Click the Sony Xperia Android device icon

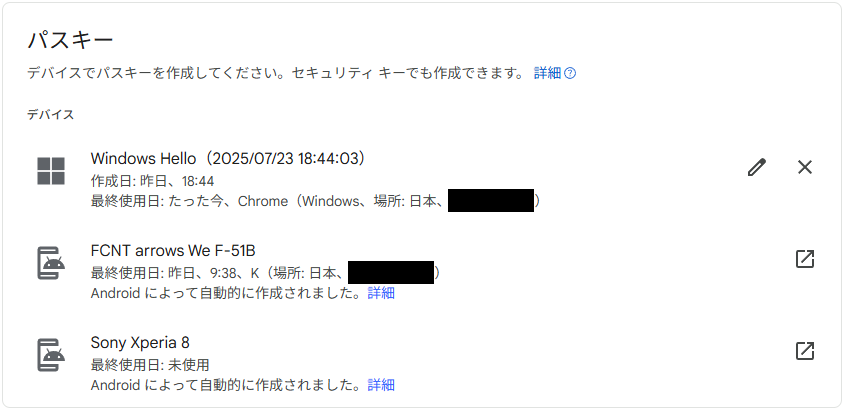(51, 355)
